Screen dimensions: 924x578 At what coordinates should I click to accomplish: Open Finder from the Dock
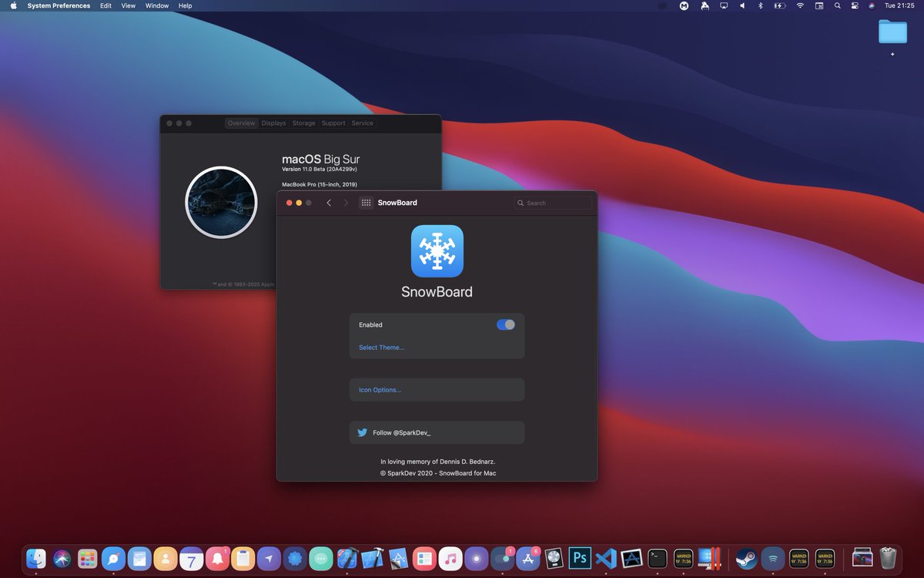tap(36, 558)
